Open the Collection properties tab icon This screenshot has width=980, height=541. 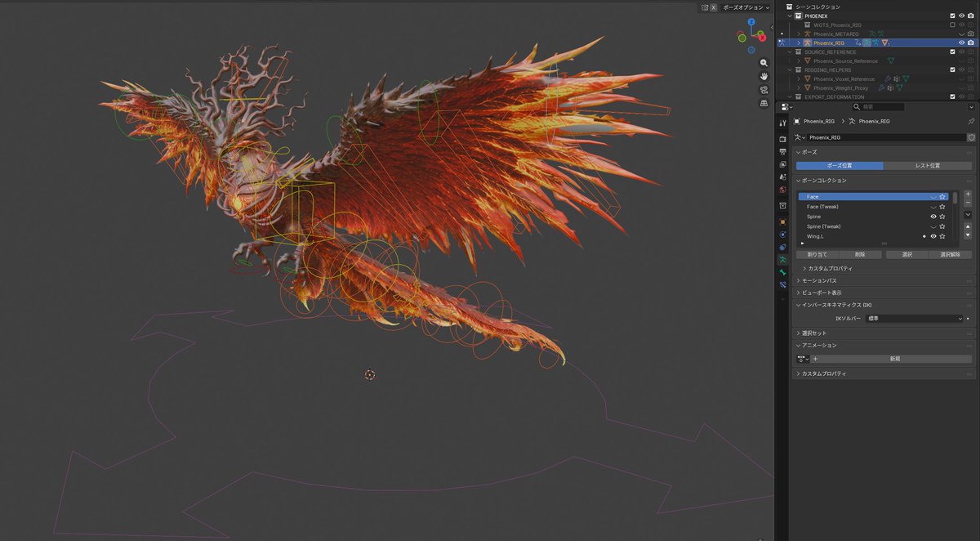click(x=783, y=205)
